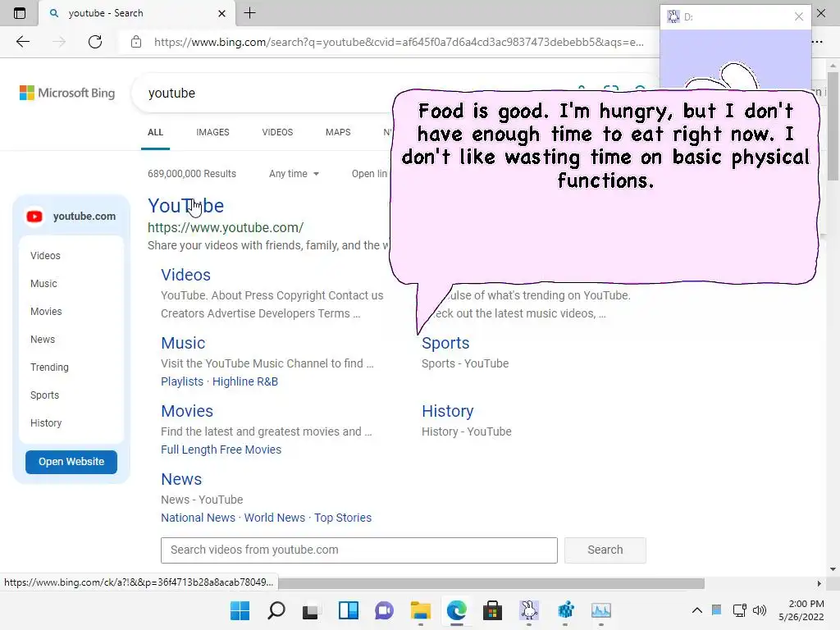Open the Music sublink heading
The image size is (840, 630).
pos(183,343)
